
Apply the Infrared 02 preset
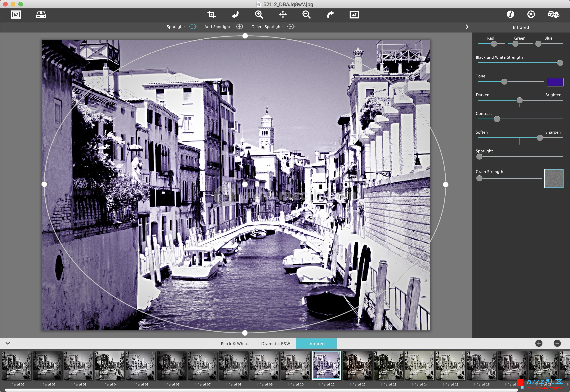coord(47,365)
